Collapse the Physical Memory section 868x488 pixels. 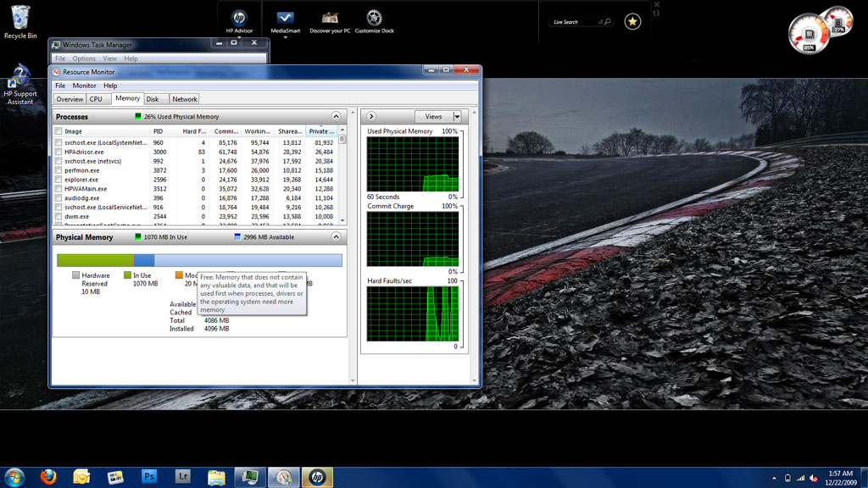click(x=336, y=237)
